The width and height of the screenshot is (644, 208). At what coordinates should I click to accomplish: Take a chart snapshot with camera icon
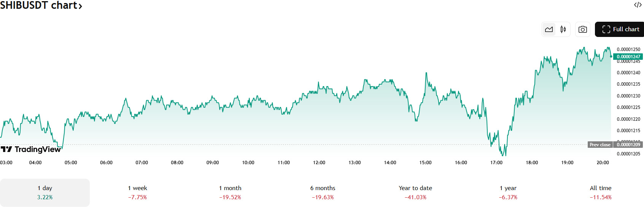583,29
